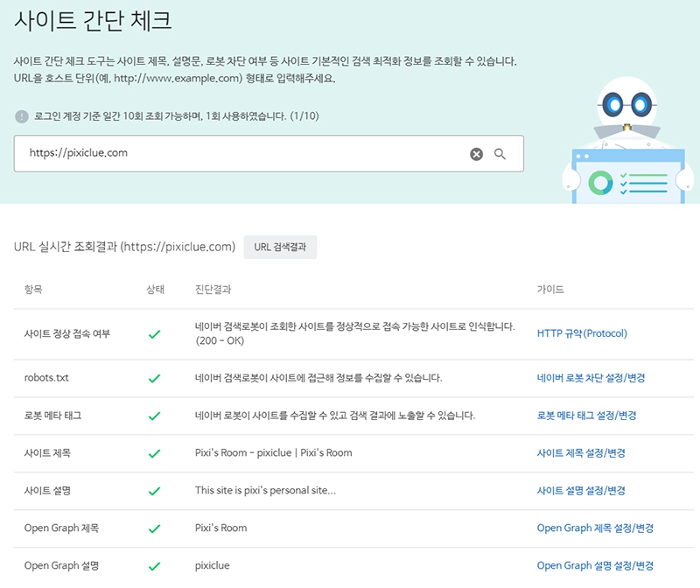Screen dimensions: 700x588
Task: Click the 가이드 column header
Action: (550, 290)
